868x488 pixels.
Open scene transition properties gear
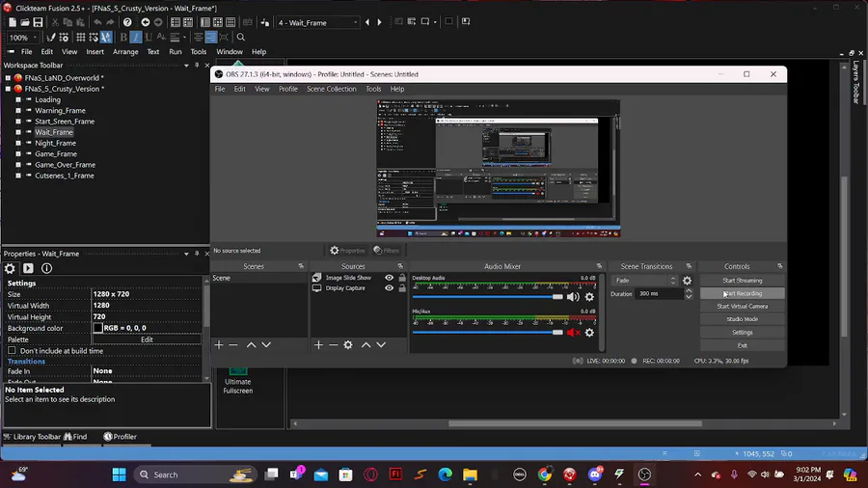click(687, 281)
